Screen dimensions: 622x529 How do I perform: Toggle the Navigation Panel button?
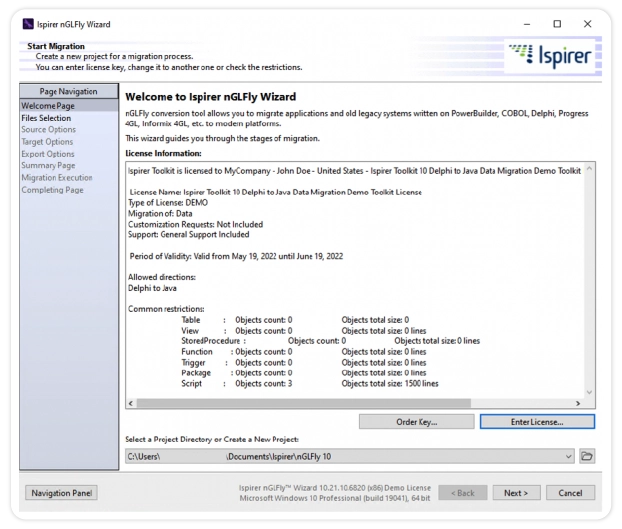coord(62,493)
